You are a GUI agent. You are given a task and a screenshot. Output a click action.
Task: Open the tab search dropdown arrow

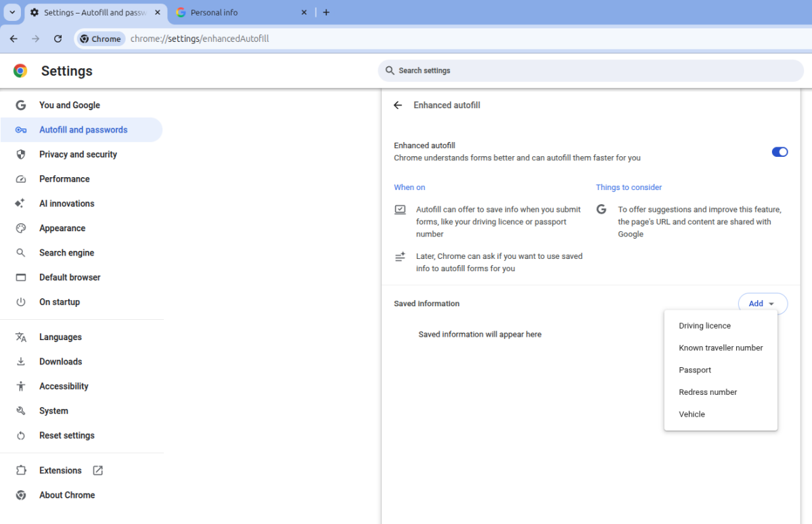12,13
